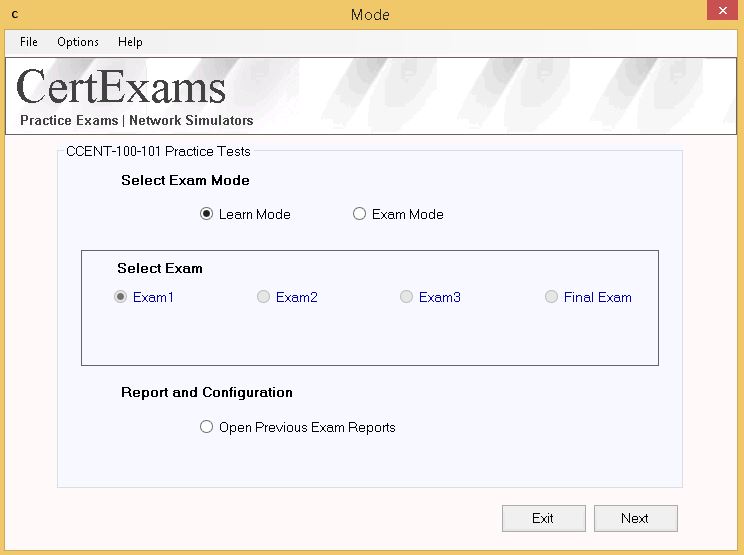
Task: Click 'CCENT-100-101 Practice Tests' group label
Action: 158,151
